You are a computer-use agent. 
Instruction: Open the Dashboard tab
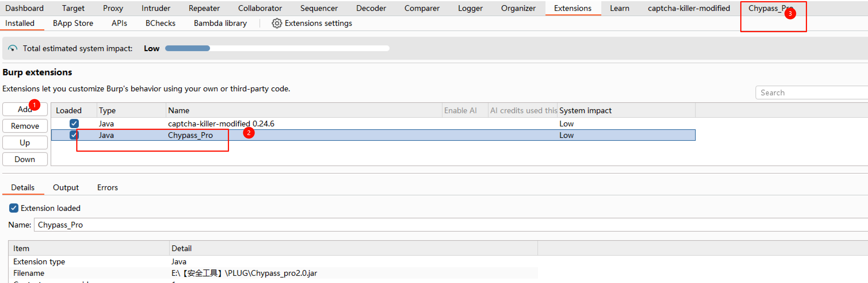pyautogui.click(x=24, y=8)
